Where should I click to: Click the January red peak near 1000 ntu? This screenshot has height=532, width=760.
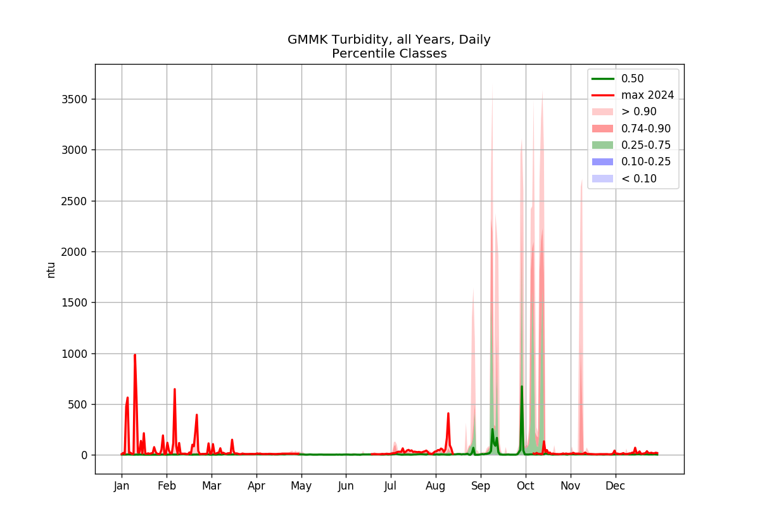click(135, 356)
